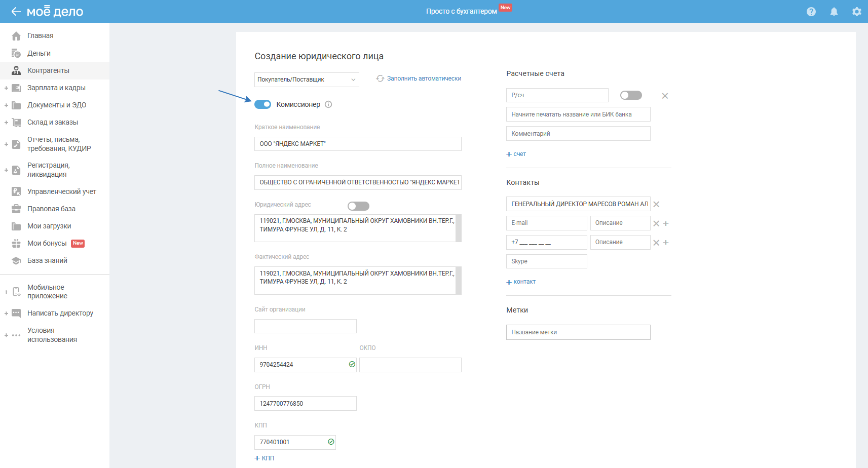The image size is (868, 468).
Task: Open the Покупатель/Поставщик dropdown
Action: coord(307,80)
